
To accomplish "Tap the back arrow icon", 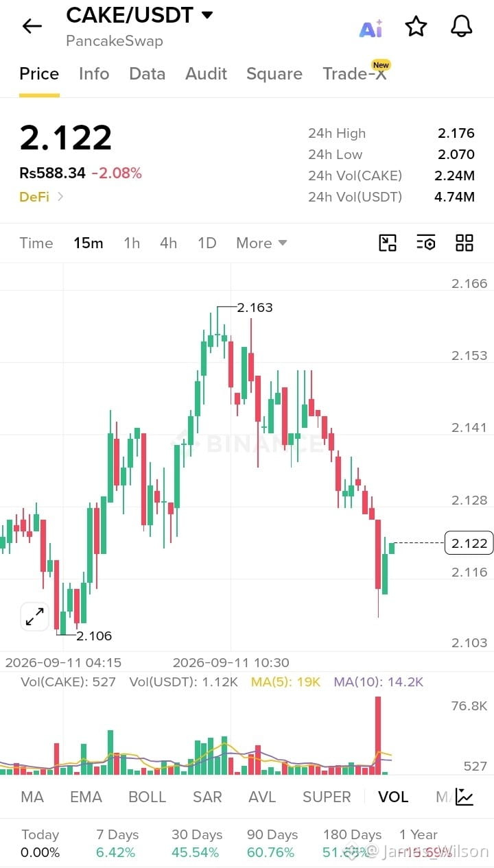I will [x=32, y=27].
